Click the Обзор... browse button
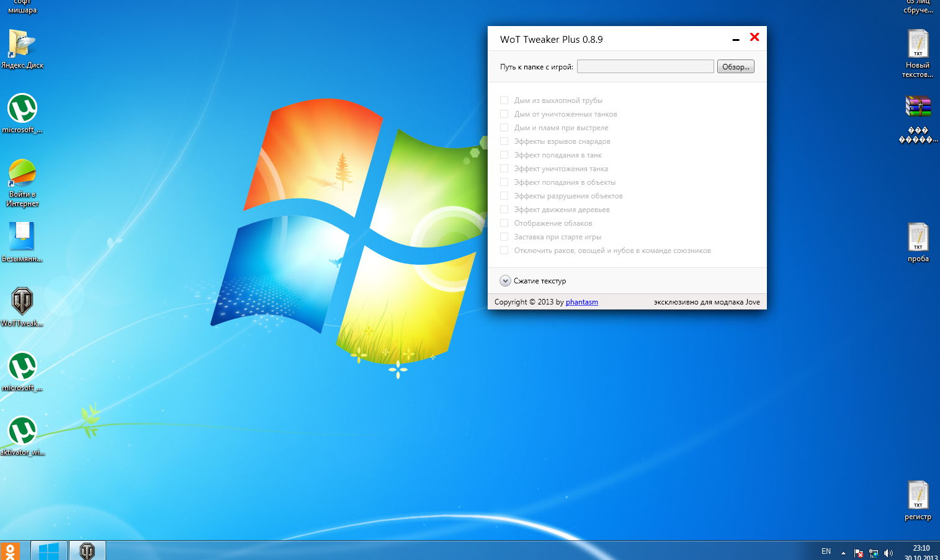Viewport: 940px width, 560px height. point(735,66)
